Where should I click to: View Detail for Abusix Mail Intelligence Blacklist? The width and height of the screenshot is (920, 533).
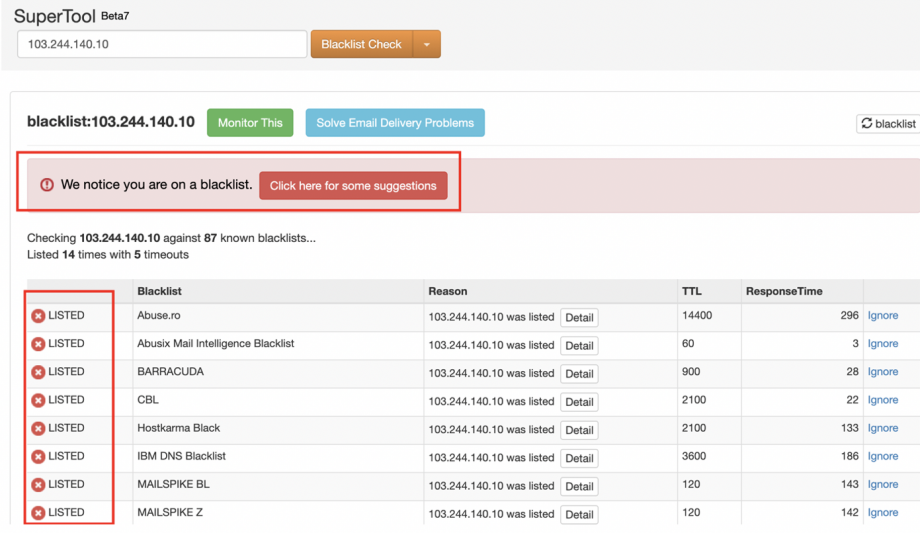(x=579, y=346)
